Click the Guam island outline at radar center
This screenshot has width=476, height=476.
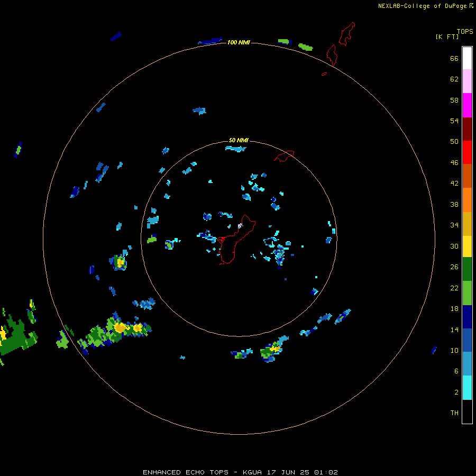coord(236,240)
